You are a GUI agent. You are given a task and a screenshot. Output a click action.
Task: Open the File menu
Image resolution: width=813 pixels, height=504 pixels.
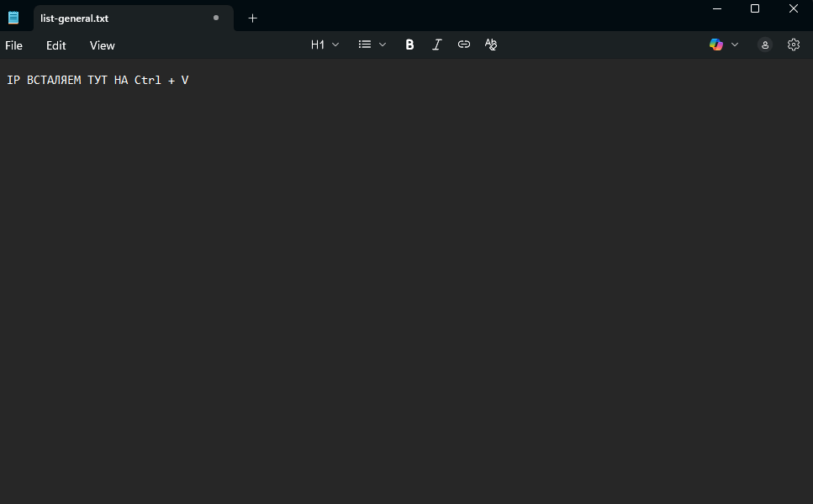tap(14, 45)
